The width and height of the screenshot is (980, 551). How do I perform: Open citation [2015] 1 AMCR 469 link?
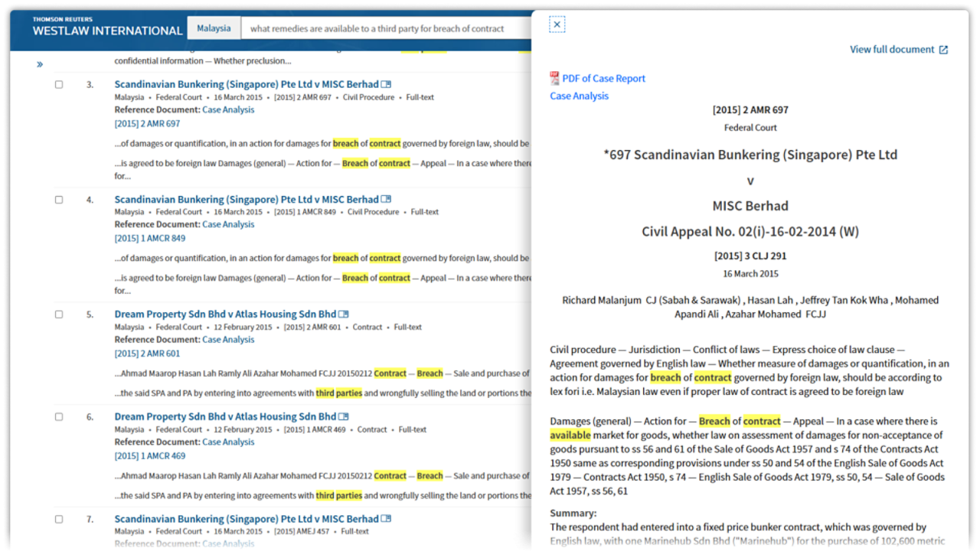pos(150,455)
